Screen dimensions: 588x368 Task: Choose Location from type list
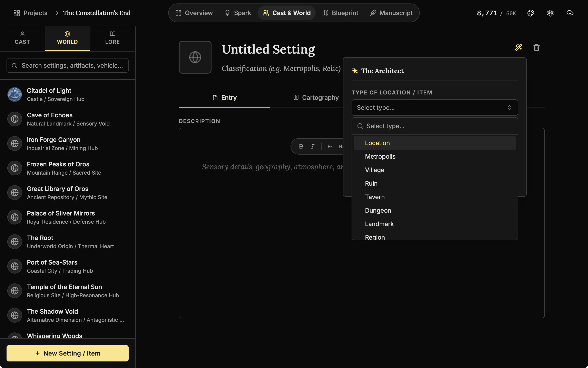click(435, 143)
